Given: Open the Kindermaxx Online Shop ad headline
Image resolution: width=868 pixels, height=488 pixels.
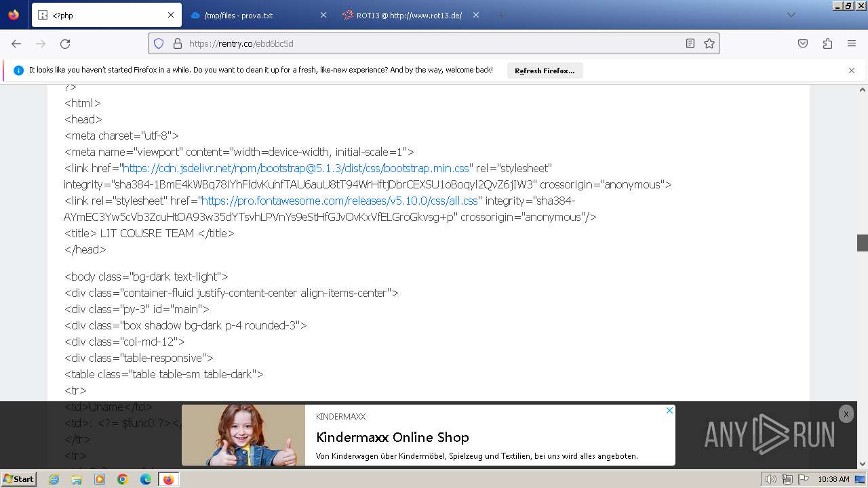Looking at the screenshot, I should (393, 437).
